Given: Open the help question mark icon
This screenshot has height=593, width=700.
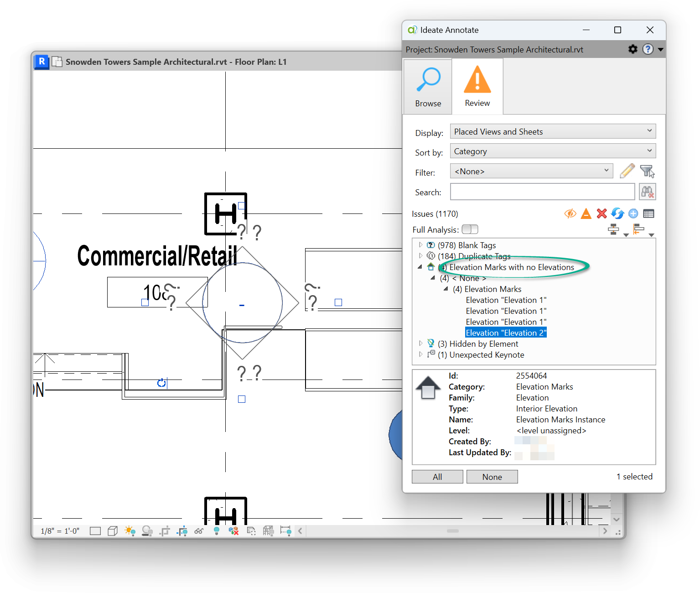Looking at the screenshot, I should tap(648, 49).
